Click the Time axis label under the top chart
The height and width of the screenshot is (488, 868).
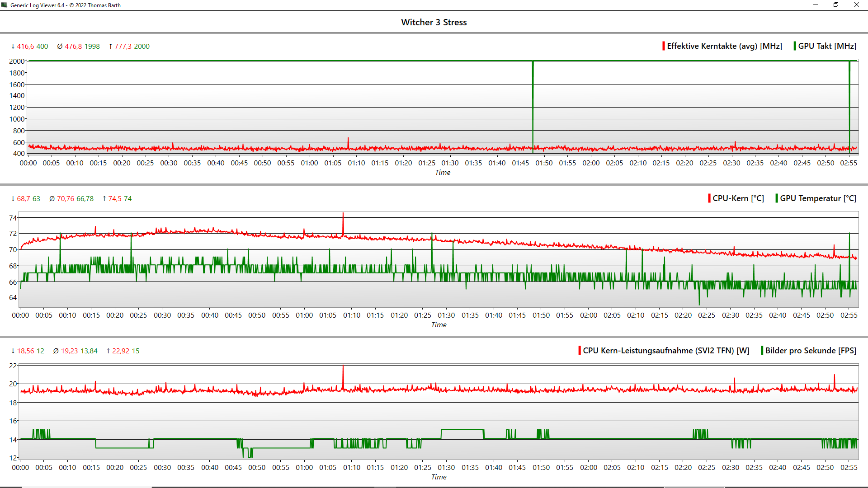point(443,173)
